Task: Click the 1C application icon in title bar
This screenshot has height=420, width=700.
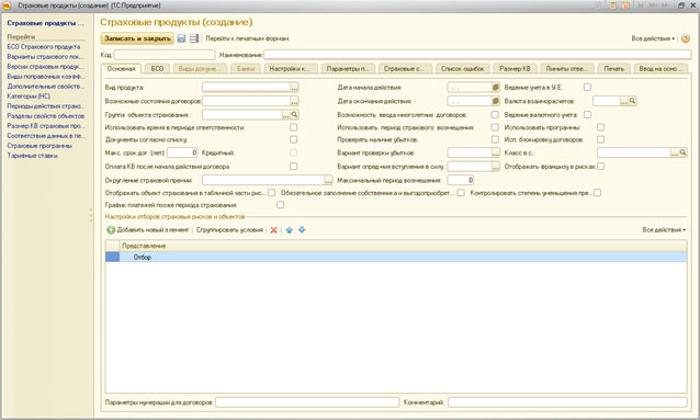Action: tap(7, 5)
